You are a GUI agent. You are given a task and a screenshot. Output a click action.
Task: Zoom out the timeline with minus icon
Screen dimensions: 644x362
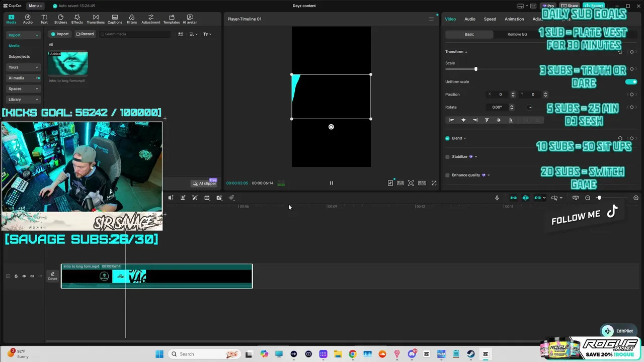tap(588, 198)
